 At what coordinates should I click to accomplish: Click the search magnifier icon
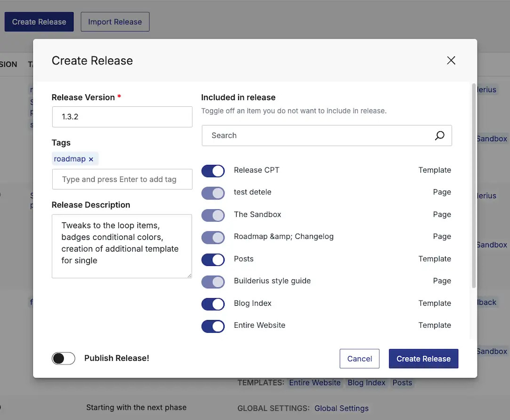point(439,135)
